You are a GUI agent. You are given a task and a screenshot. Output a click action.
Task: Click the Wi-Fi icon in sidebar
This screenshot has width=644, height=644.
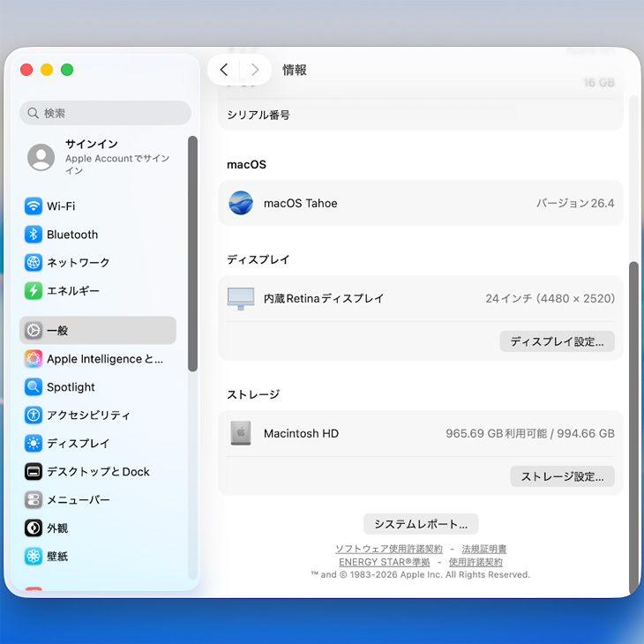pos(34,206)
